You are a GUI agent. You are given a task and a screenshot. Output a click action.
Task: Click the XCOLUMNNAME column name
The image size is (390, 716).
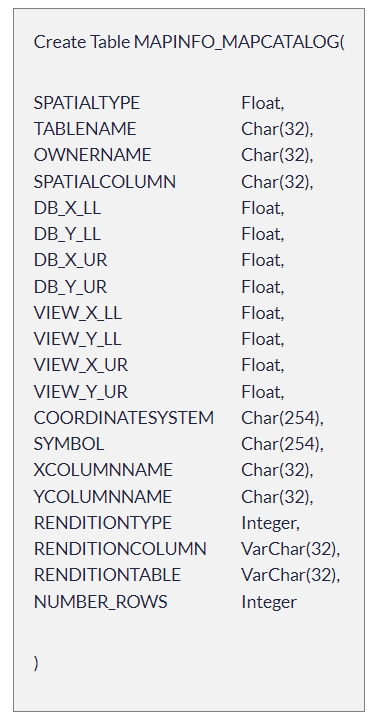103,470
